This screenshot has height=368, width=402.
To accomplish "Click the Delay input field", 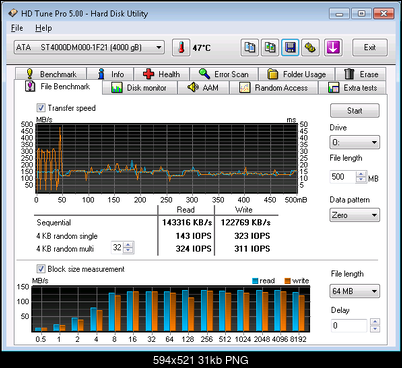I will click(x=349, y=326).
